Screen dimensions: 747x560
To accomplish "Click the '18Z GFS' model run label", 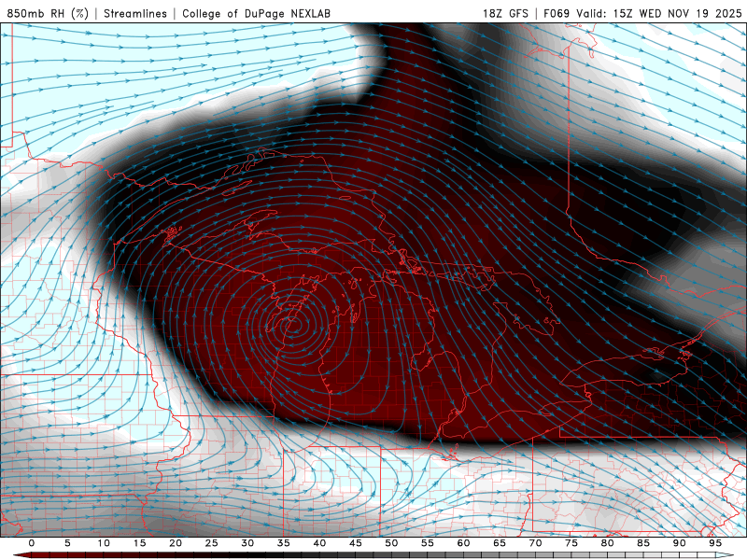I will [x=505, y=13].
